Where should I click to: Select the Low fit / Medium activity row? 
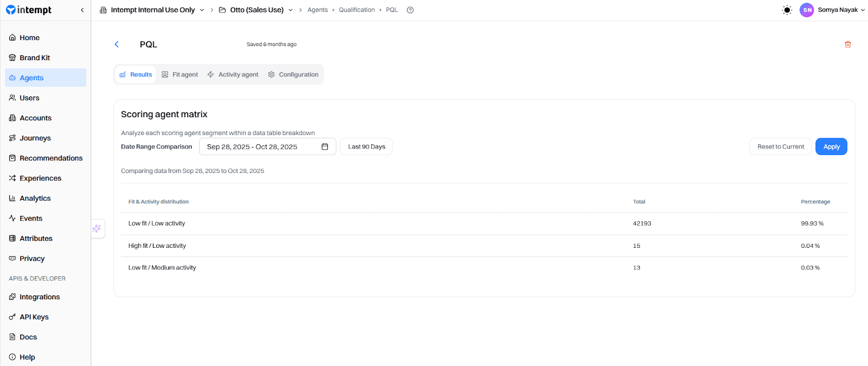pos(484,267)
